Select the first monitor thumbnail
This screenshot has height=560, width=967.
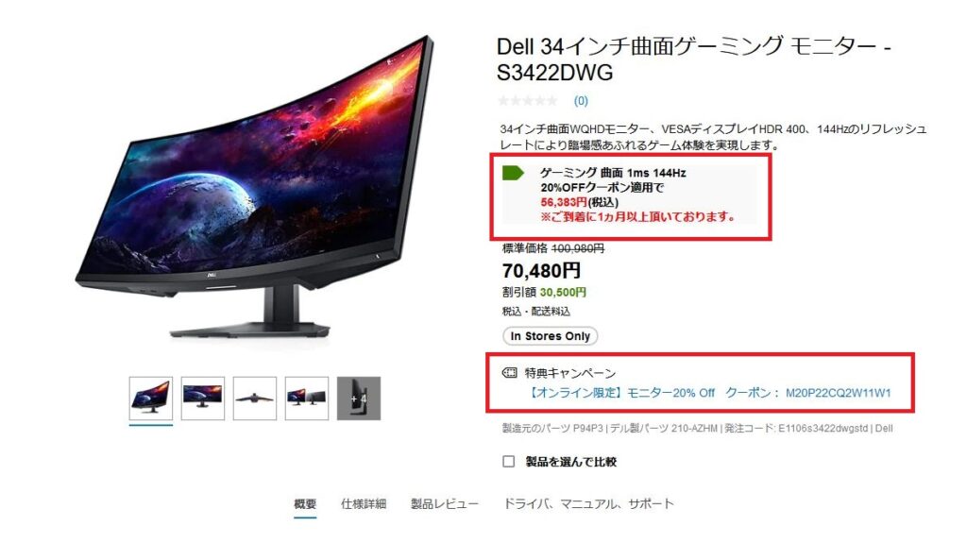[151, 398]
